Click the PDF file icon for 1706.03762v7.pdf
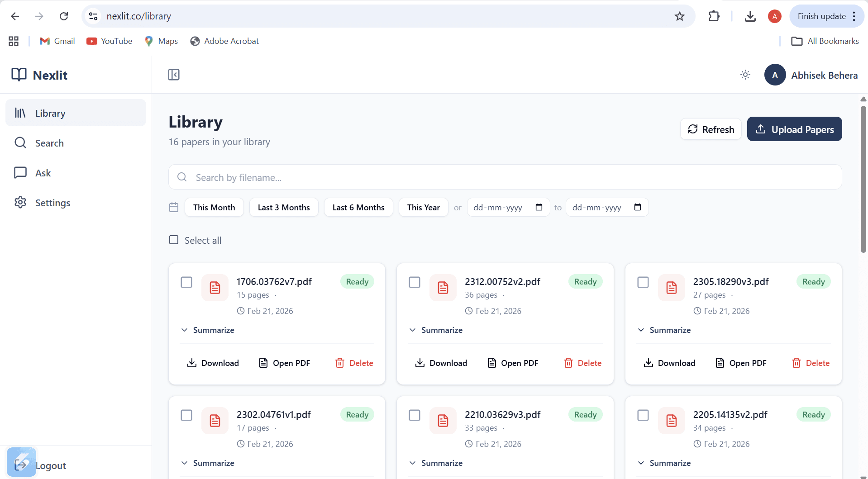 click(215, 288)
